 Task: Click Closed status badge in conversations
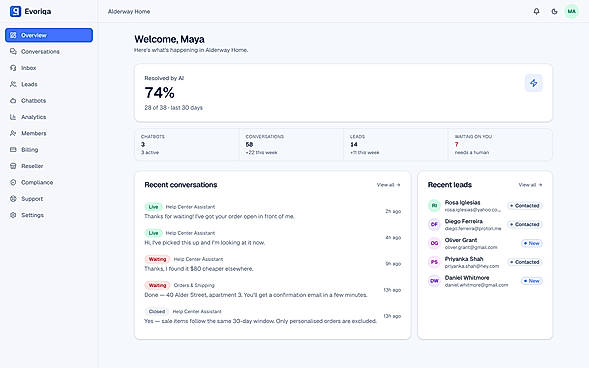157,311
